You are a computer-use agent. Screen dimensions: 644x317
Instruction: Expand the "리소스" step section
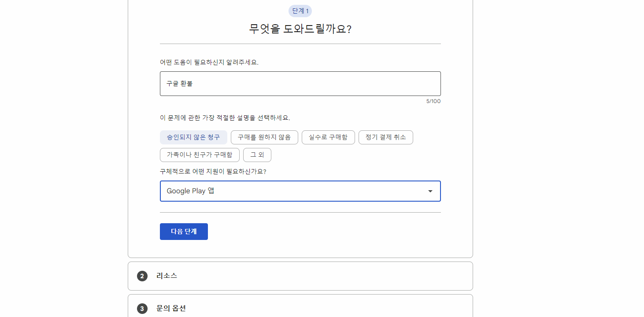tap(300, 276)
